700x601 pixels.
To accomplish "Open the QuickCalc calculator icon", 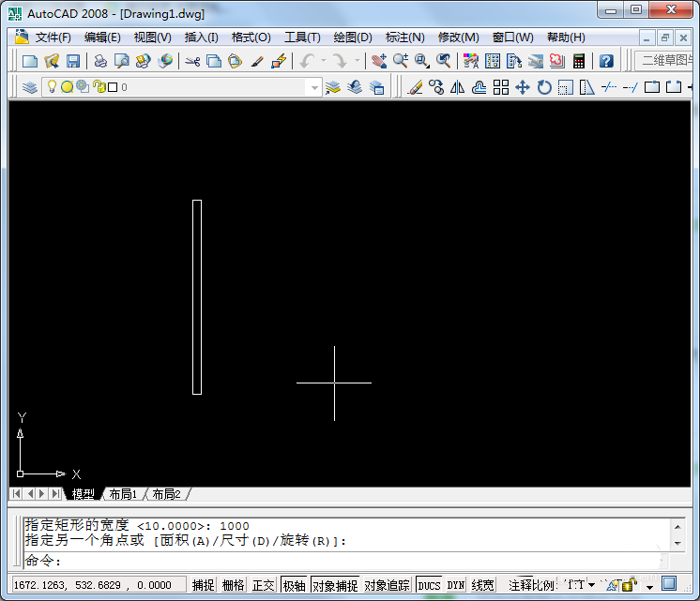I will 579,61.
